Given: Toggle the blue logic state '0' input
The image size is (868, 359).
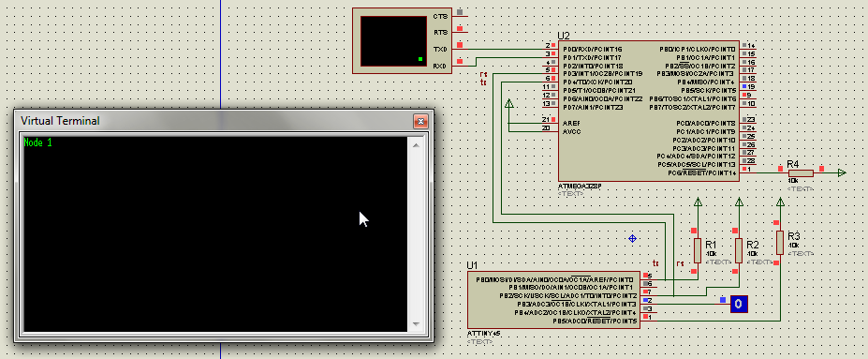Looking at the screenshot, I should pos(739,304).
